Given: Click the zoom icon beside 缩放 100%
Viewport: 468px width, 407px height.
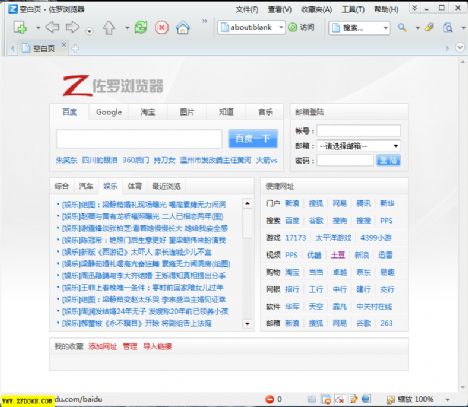Looking at the screenshot, I should point(390,399).
